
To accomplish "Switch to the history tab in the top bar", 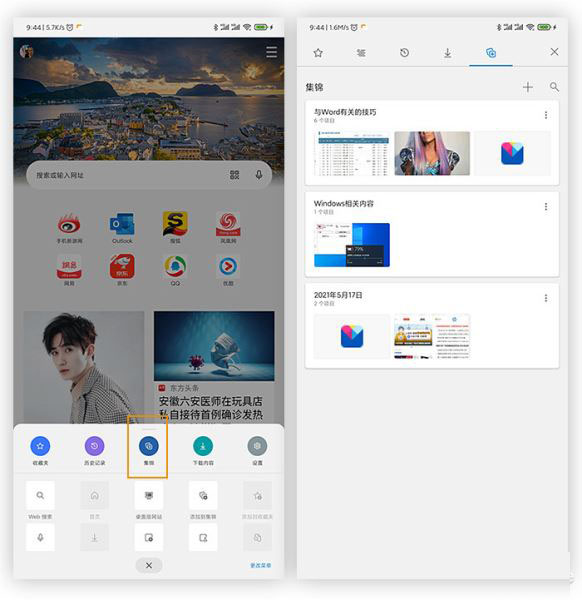I will (404, 53).
